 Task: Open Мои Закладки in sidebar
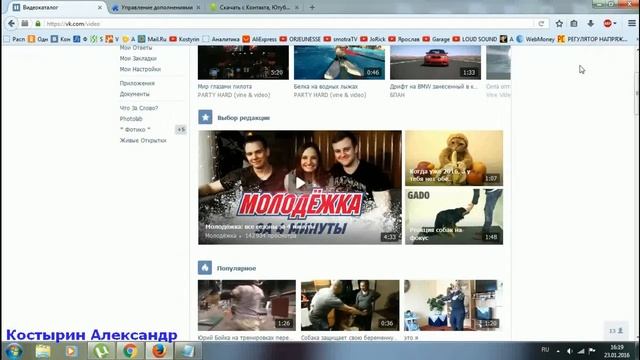point(138,58)
